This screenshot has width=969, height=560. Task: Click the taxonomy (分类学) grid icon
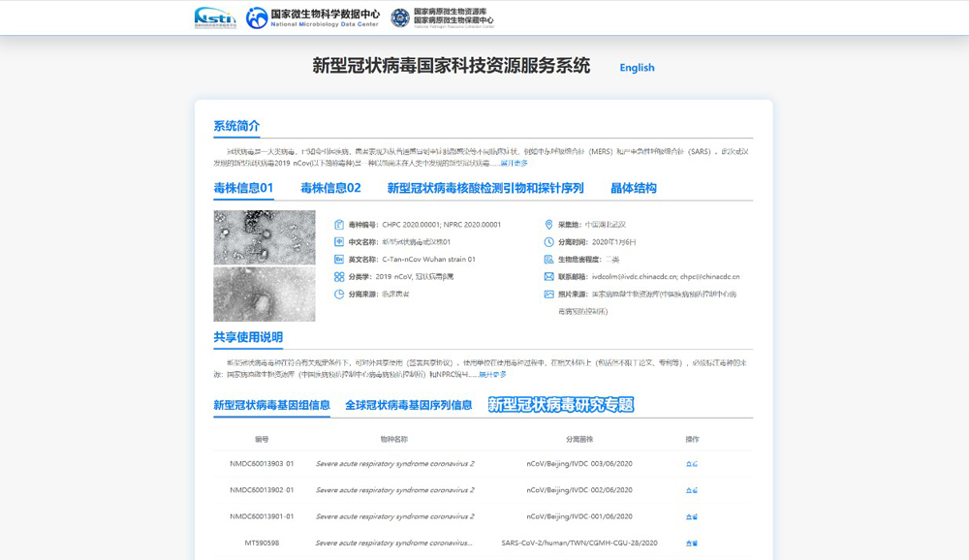pos(339,276)
